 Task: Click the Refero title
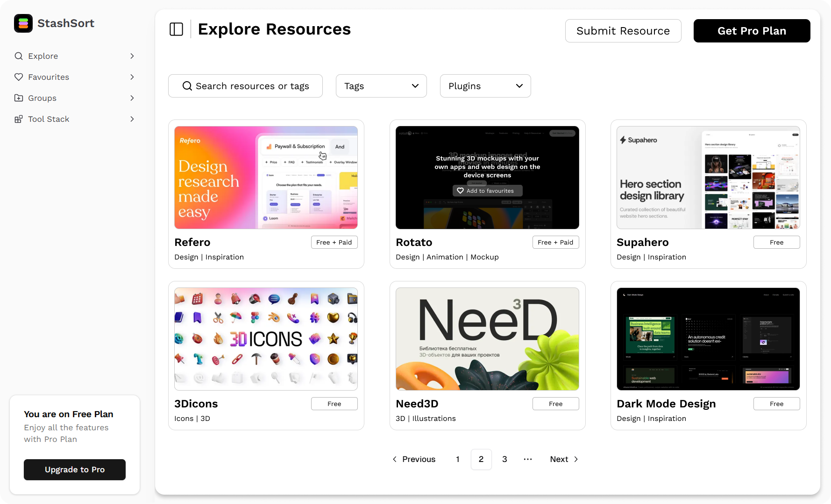point(192,242)
